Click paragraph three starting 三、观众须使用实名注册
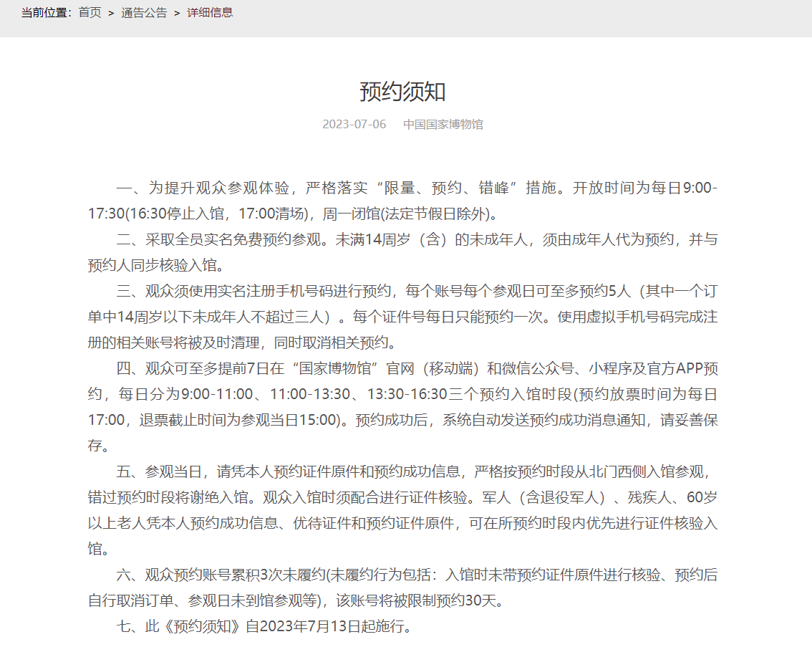The height and width of the screenshot is (647, 812). point(403,317)
